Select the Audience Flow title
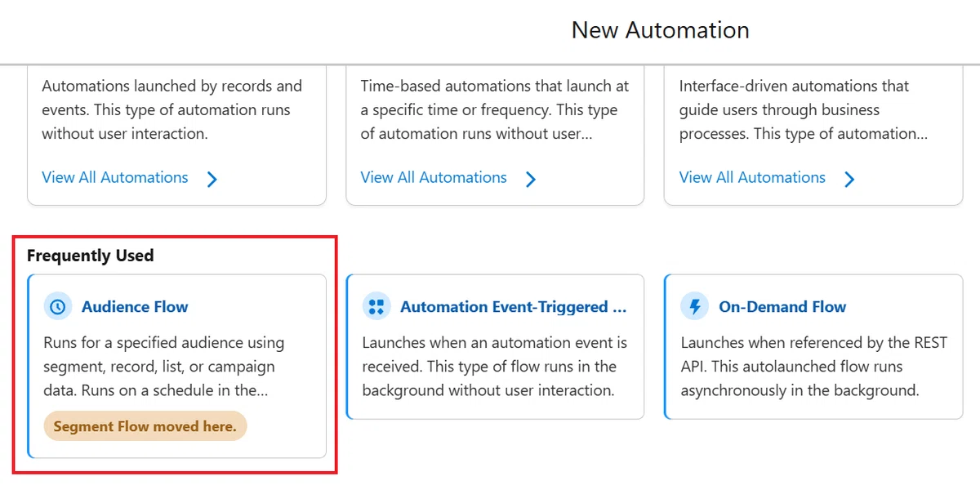This screenshot has width=980, height=494. [135, 307]
